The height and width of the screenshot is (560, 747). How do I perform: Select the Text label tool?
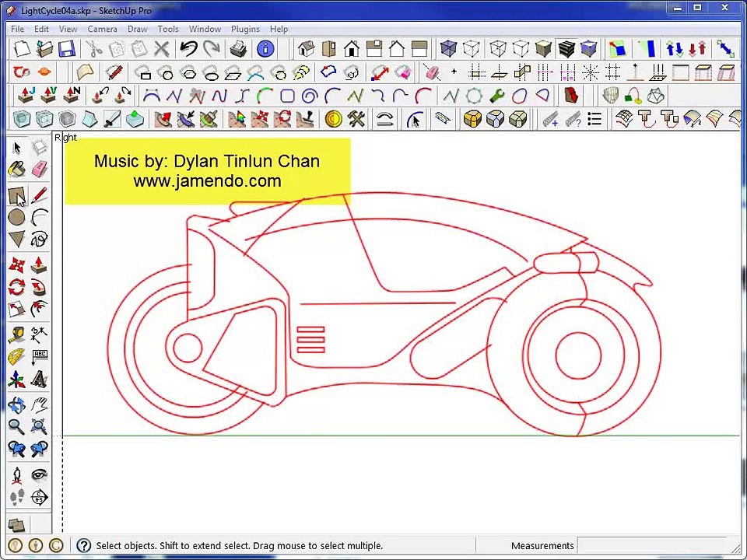click(x=40, y=357)
